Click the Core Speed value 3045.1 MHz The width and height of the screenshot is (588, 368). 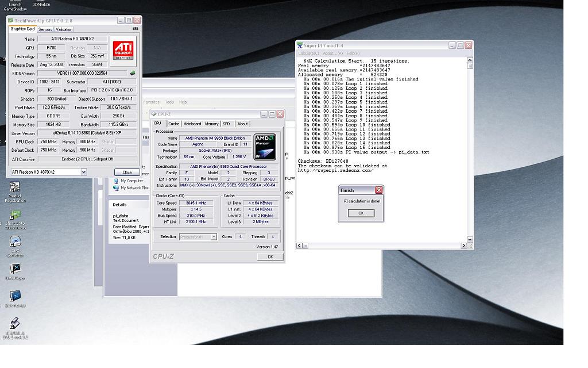click(196, 203)
